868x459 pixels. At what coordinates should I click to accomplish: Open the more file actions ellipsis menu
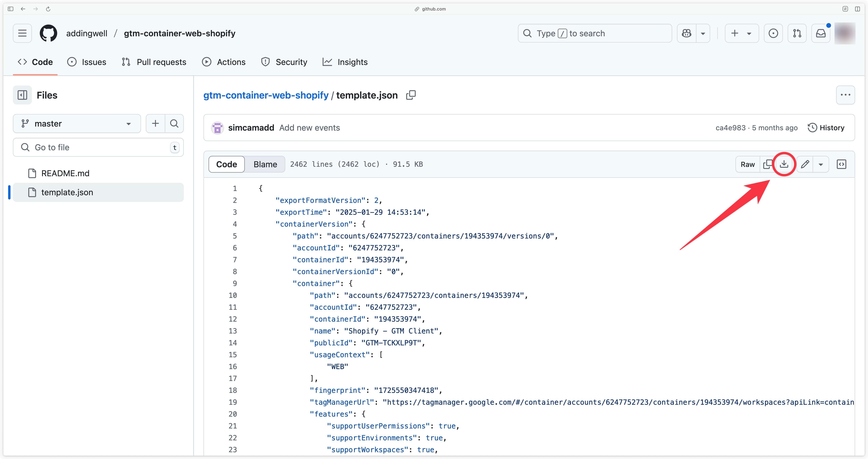click(x=845, y=95)
